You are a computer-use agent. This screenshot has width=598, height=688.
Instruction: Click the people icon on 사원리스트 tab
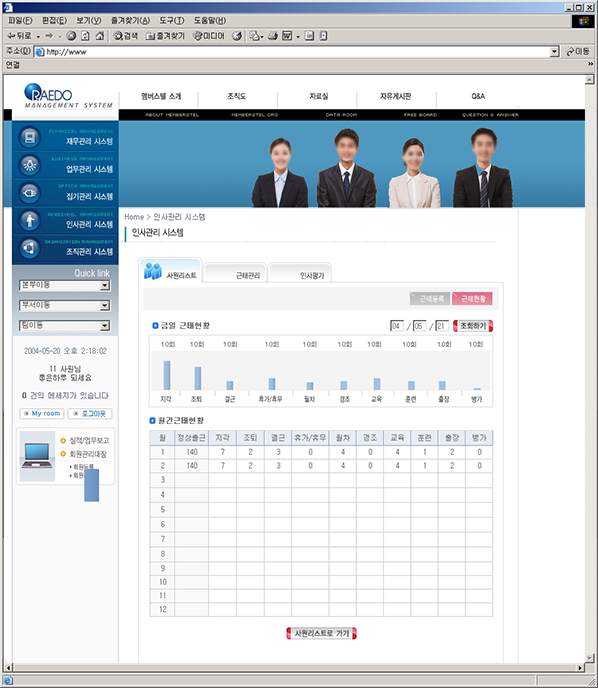click(x=153, y=271)
